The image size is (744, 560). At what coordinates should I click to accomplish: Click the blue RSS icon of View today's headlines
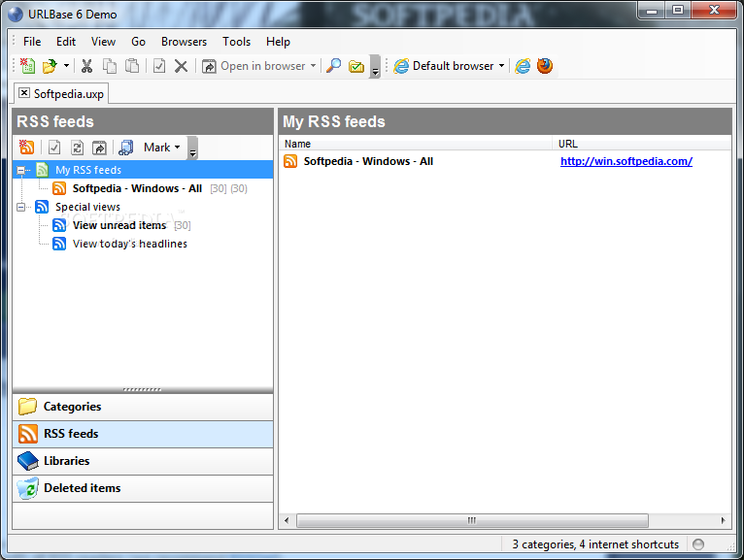(x=59, y=244)
